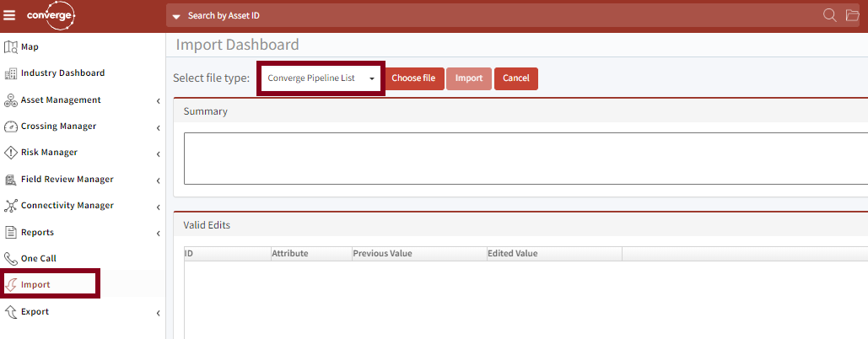Click the Connectivity Manager network icon

coord(10,206)
